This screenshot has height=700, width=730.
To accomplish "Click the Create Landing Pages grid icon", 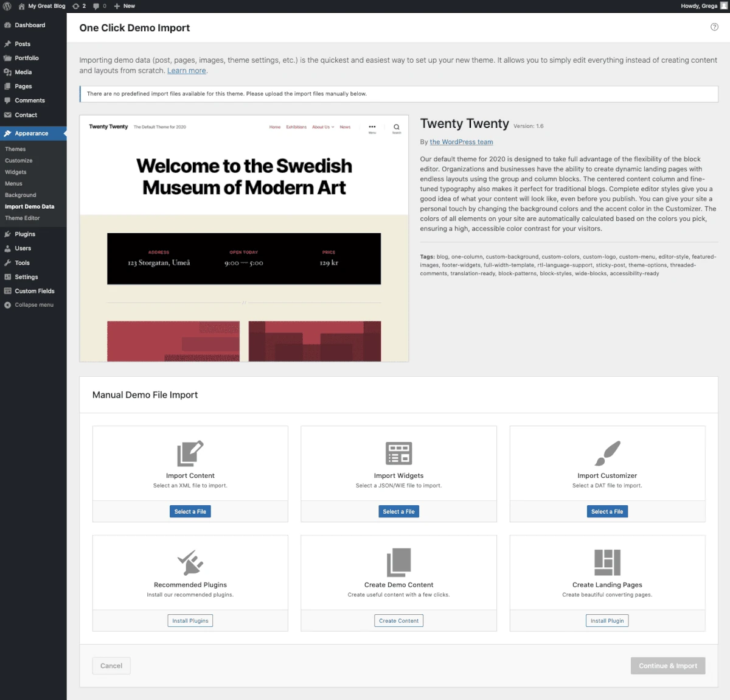I will tap(607, 562).
